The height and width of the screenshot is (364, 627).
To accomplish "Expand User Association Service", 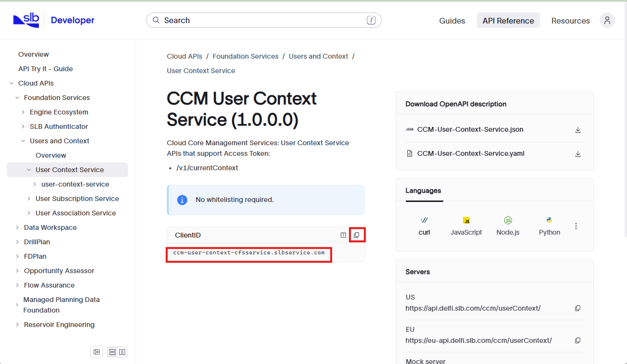I will [x=29, y=213].
